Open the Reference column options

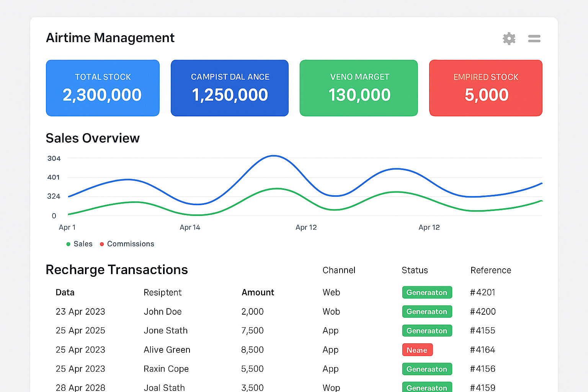click(491, 270)
